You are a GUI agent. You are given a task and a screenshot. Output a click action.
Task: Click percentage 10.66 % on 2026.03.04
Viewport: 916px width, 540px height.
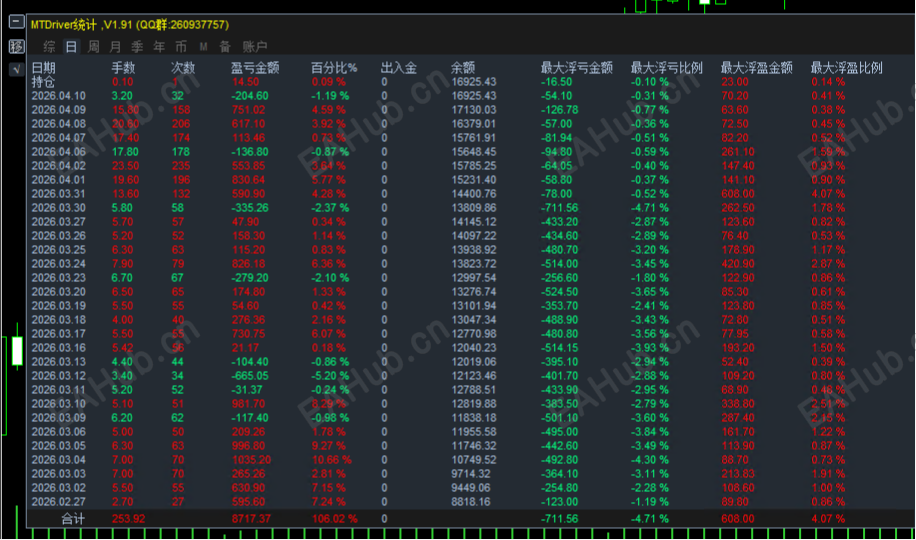[x=331, y=460]
